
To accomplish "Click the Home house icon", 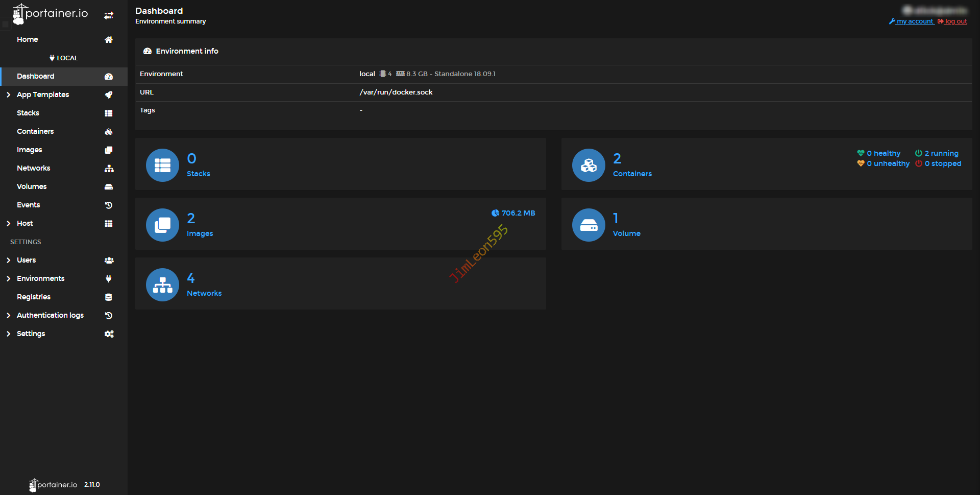I will pos(109,40).
